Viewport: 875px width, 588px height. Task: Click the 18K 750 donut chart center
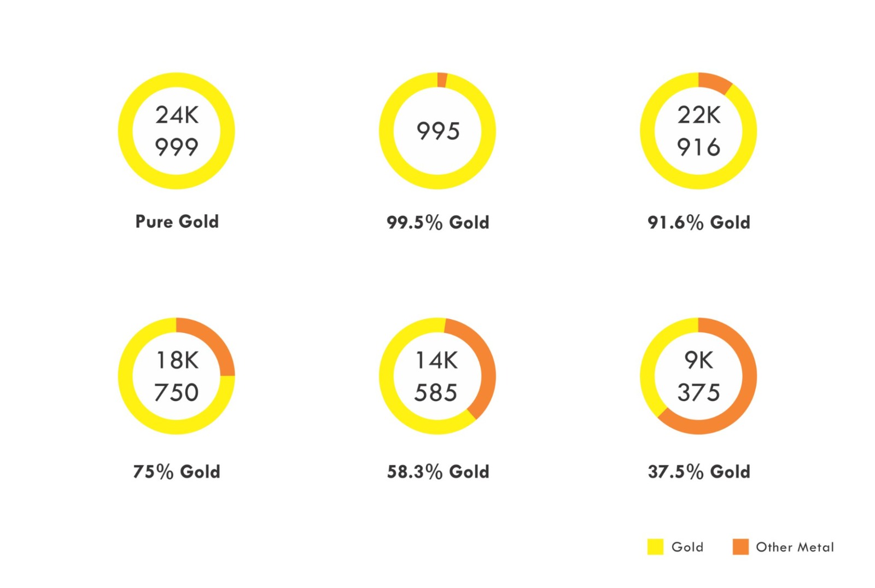(x=176, y=376)
